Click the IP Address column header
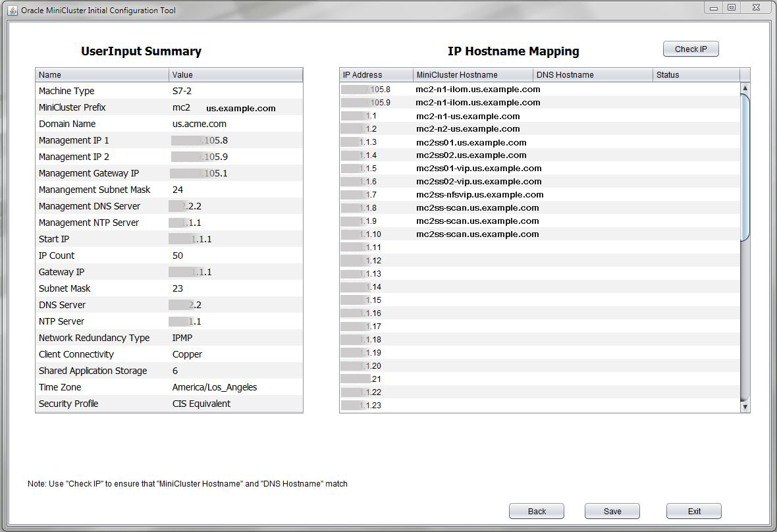Viewport: 777px width, 532px height. 376,75
